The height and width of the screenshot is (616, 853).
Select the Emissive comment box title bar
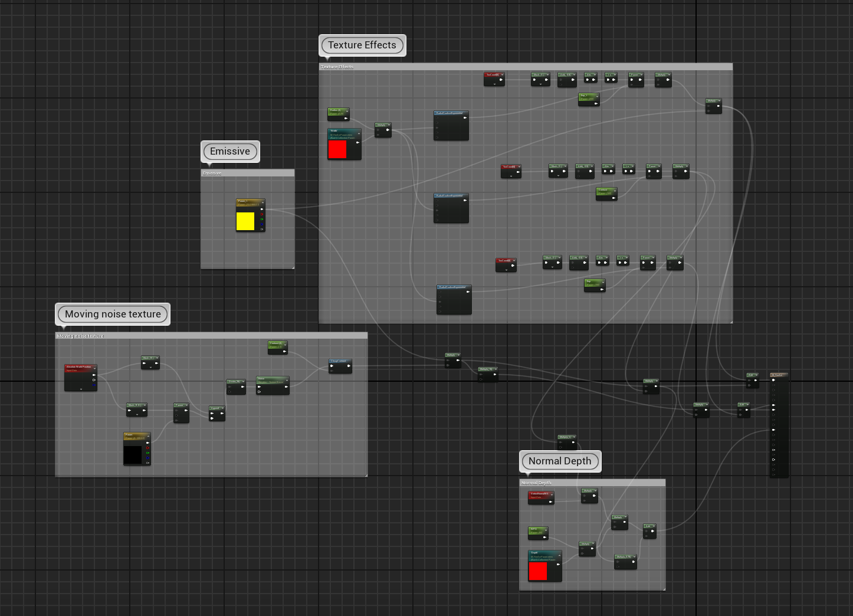(x=247, y=173)
